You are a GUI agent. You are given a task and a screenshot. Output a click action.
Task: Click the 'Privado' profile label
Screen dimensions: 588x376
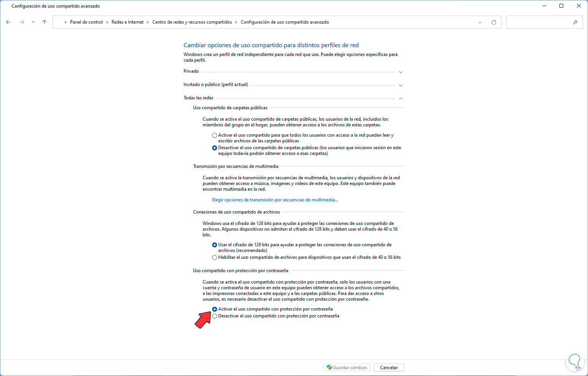(x=191, y=71)
